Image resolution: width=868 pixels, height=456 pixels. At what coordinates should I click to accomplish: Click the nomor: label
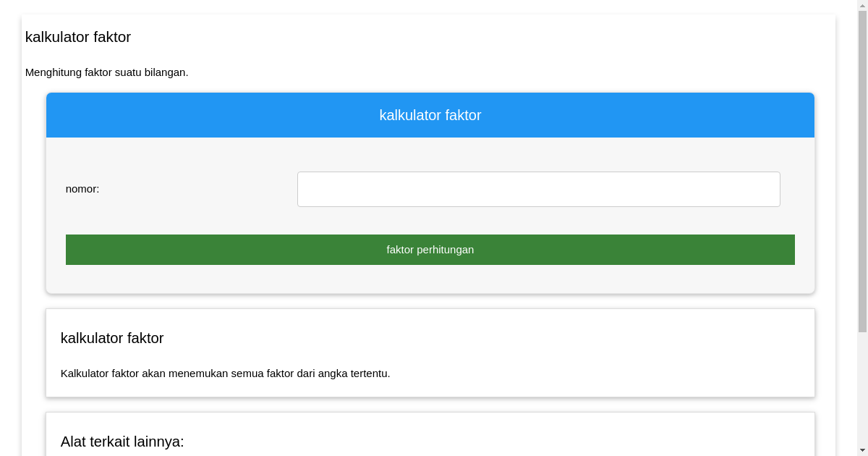[x=82, y=189]
